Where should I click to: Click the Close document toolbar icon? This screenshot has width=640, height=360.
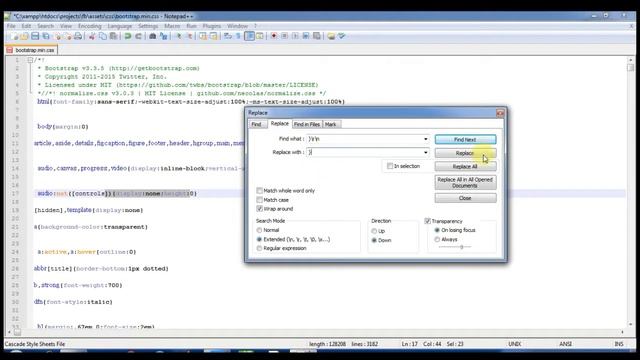point(58,36)
